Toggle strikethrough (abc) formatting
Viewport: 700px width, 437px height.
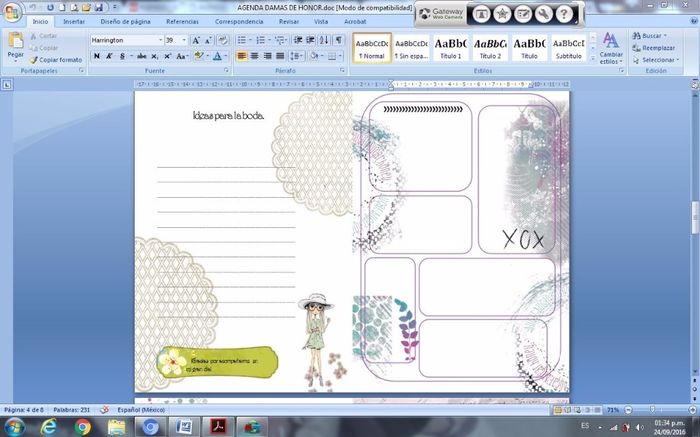click(x=141, y=56)
